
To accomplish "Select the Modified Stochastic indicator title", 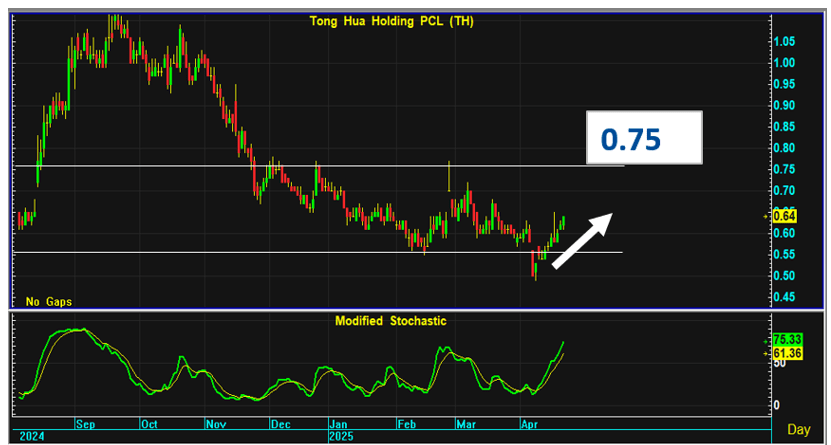I will pos(391,321).
